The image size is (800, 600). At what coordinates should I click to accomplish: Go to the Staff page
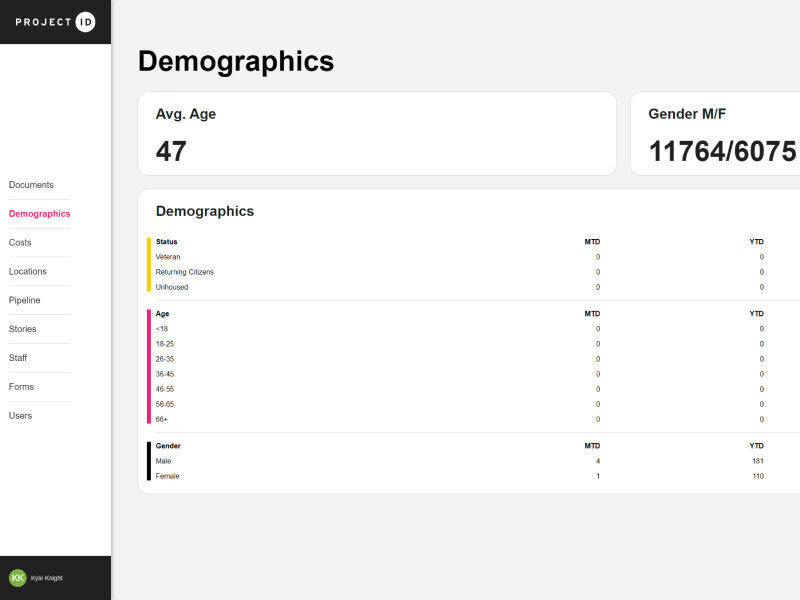[18, 358]
